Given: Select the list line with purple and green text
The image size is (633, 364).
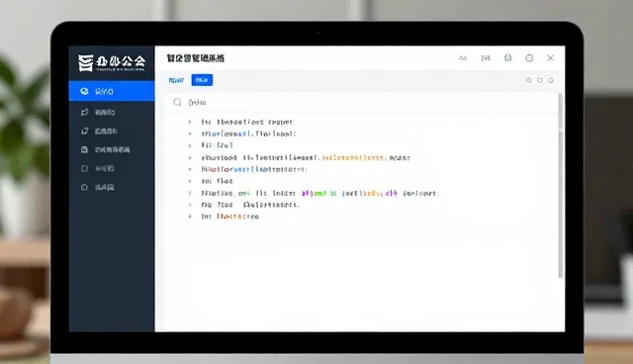Looking at the screenshot, I should (319, 193).
